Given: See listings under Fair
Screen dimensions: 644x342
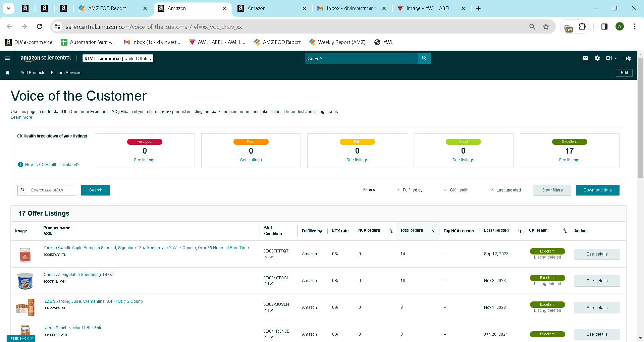Looking at the screenshot, I should 357,160.
